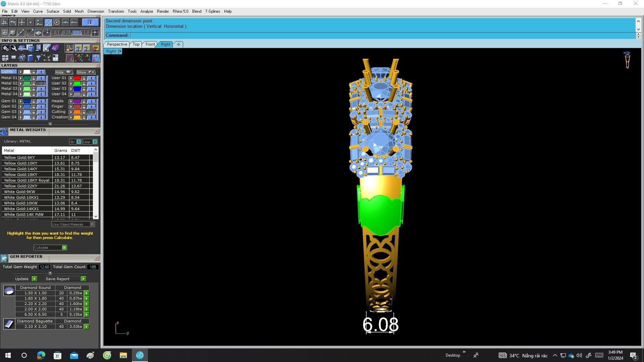
Task: Click the Save Report button
Action: (57, 279)
